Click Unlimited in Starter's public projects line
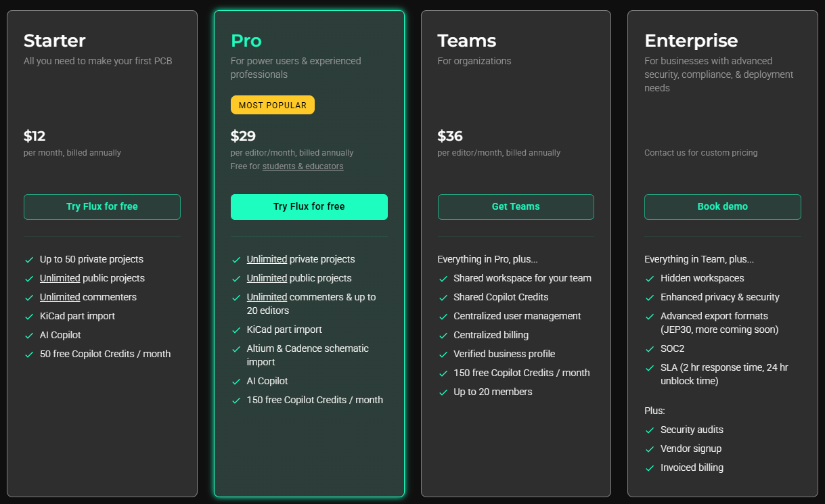This screenshot has height=504, width=825. 60,278
